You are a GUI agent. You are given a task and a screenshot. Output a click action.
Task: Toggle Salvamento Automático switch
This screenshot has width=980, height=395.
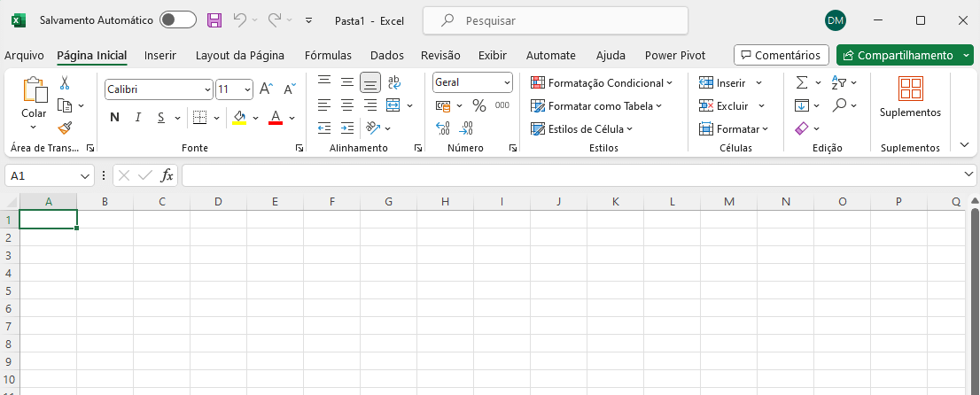point(177,20)
